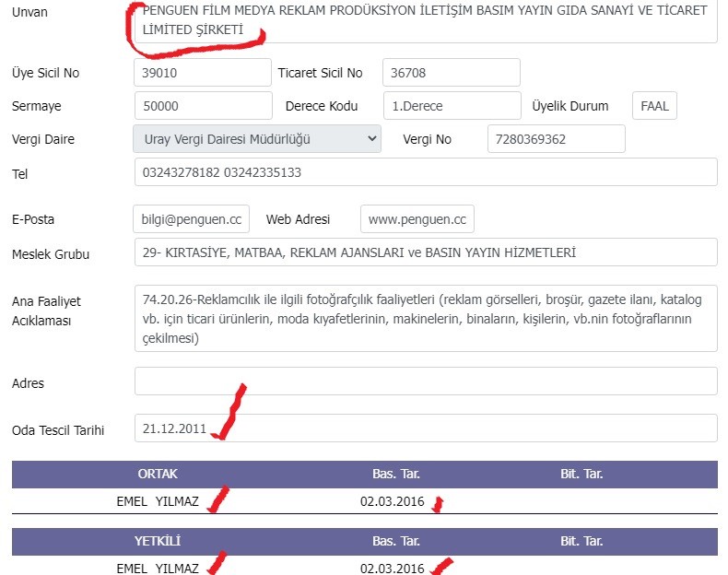
Task: Click the Üyelik Durum label
Action: (570, 106)
